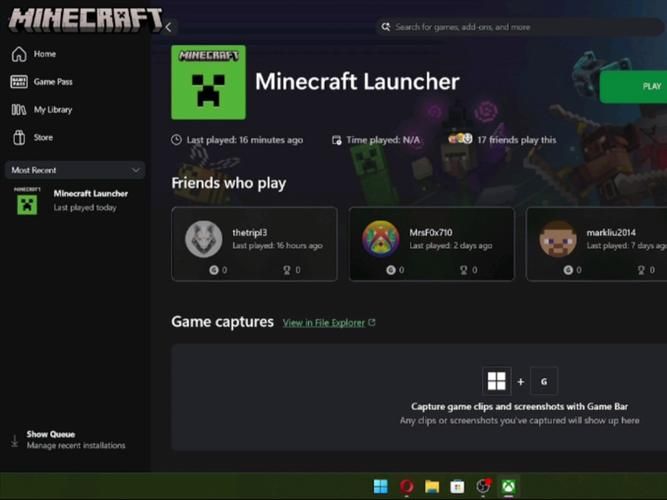The height and width of the screenshot is (500, 667).
Task: Click the Windows key tile in captures panel
Action: pos(496,381)
